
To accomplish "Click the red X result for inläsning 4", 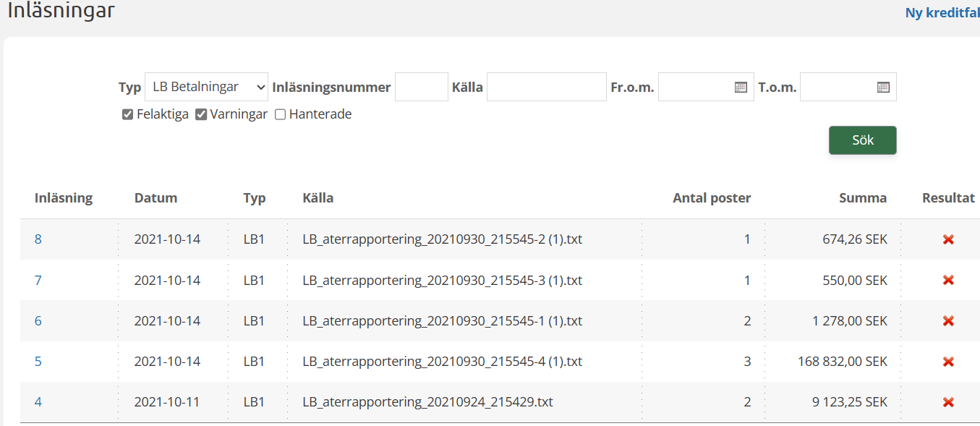I will pos(948,402).
